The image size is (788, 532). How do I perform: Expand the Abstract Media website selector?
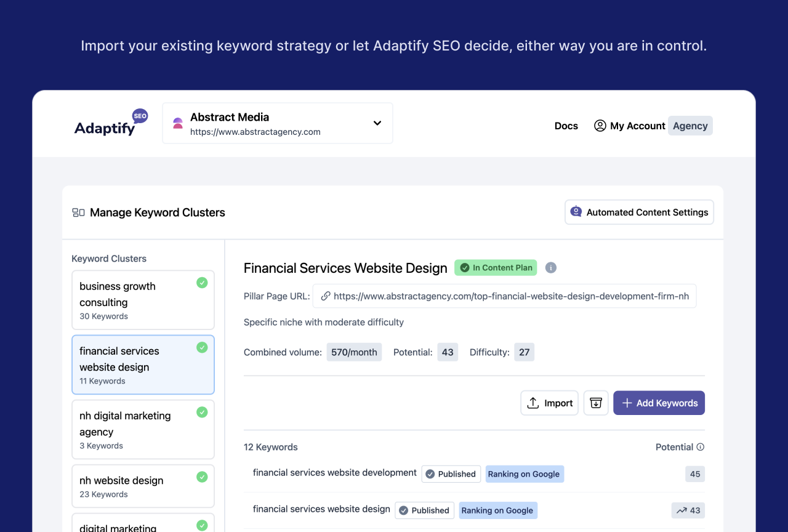(x=377, y=123)
